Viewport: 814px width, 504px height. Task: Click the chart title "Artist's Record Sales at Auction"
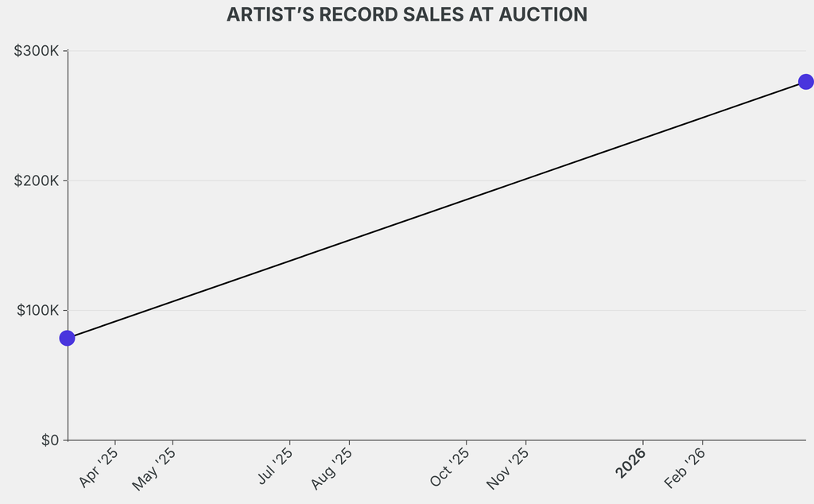point(407,15)
